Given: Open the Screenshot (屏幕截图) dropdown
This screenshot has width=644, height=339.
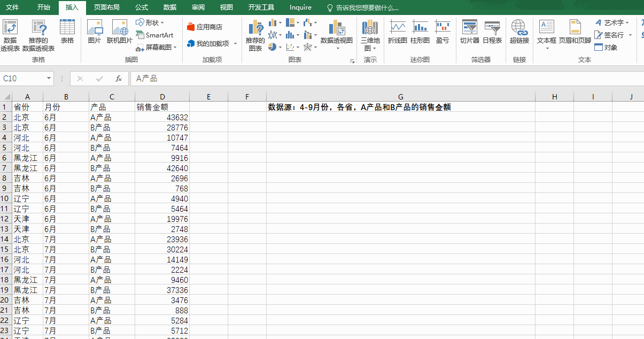Looking at the screenshot, I should pyautogui.click(x=157, y=48).
